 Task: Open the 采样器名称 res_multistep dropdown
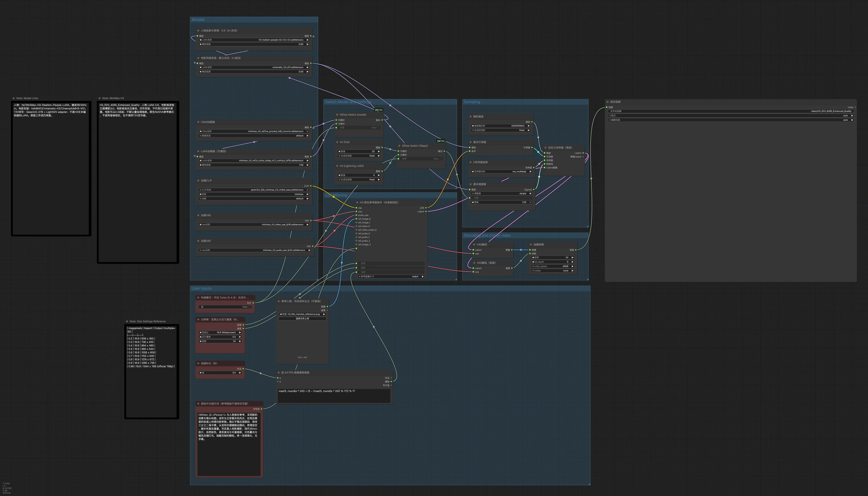[501, 172]
